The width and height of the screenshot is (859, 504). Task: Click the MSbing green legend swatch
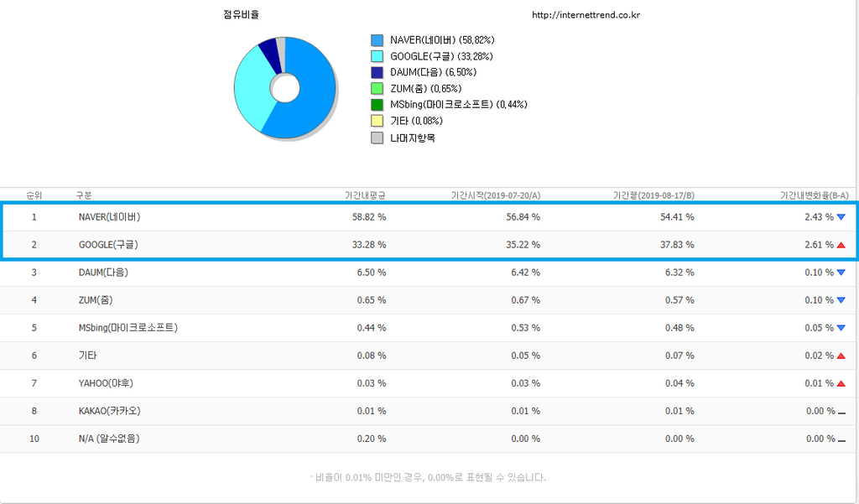coord(377,105)
